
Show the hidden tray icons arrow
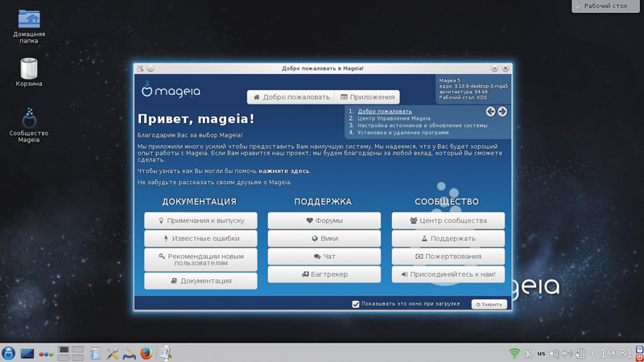coord(592,353)
